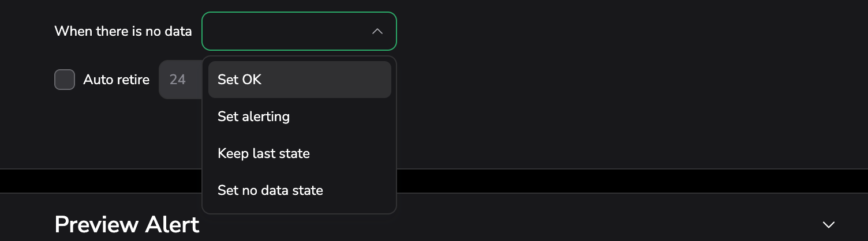Click the "When there is no data" combo box
Image resolution: width=868 pixels, height=241 pixels.
pyautogui.click(x=289, y=31)
